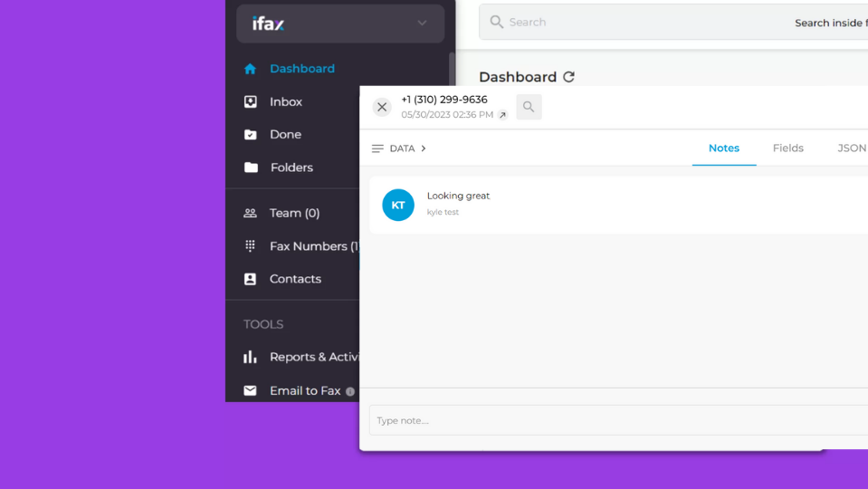Screen dimensions: 868x489
Task: Click the Team people icon
Action: click(x=250, y=213)
